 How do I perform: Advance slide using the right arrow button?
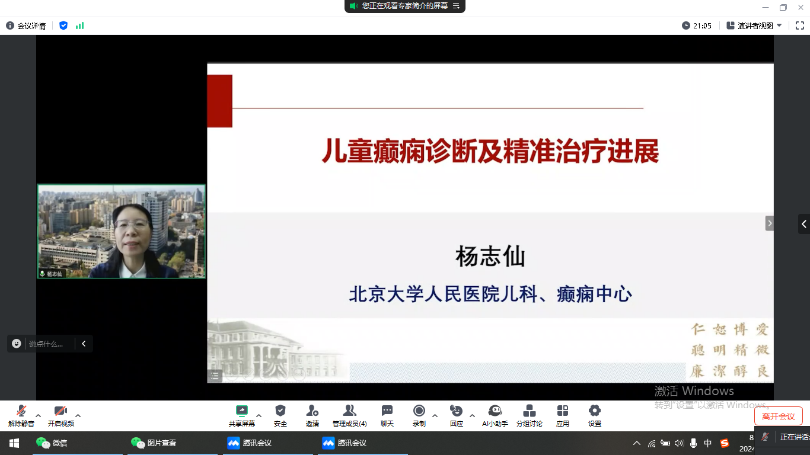(x=769, y=223)
